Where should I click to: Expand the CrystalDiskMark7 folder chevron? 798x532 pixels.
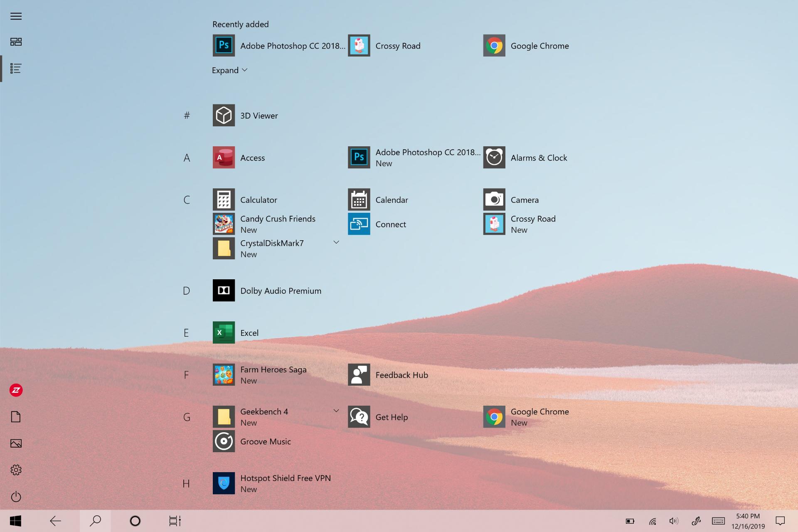pyautogui.click(x=336, y=242)
